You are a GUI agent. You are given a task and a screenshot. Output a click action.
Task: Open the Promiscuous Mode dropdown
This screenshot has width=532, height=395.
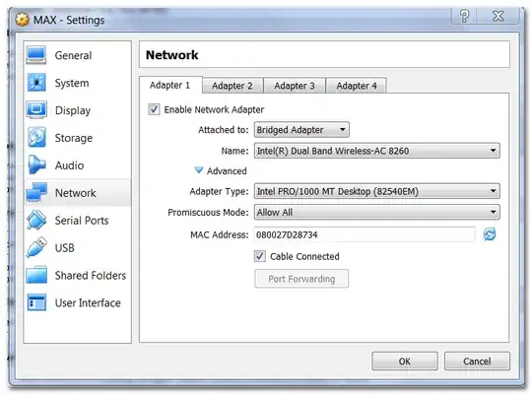point(377,212)
